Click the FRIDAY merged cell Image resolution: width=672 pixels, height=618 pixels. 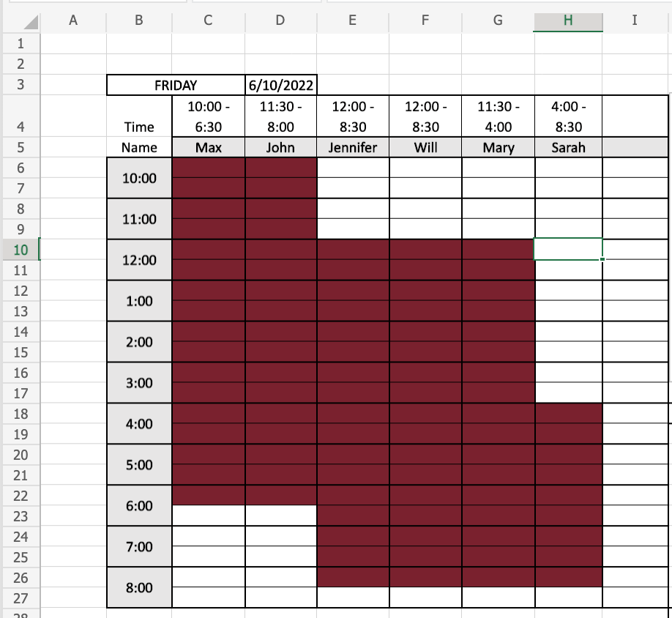click(176, 85)
